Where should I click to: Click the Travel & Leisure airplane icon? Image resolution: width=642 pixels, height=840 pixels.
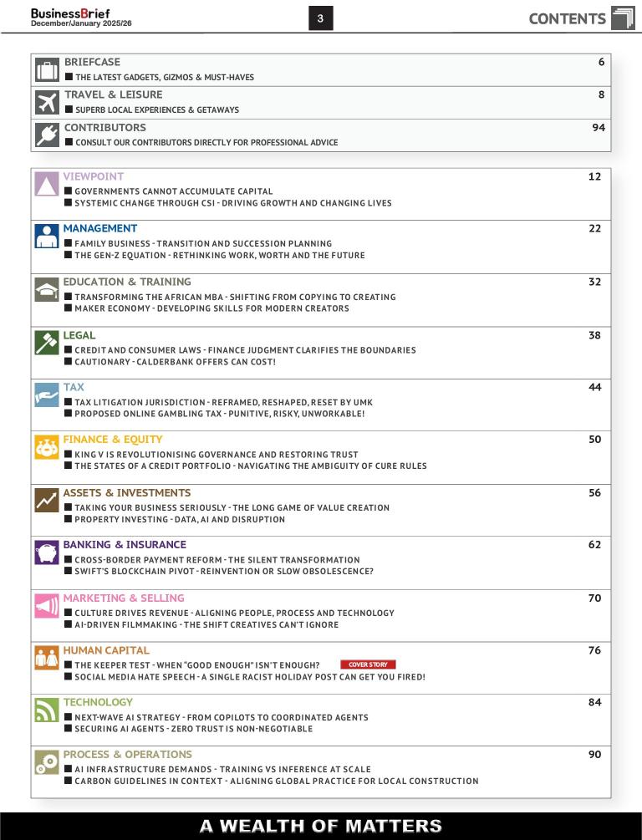point(48,102)
